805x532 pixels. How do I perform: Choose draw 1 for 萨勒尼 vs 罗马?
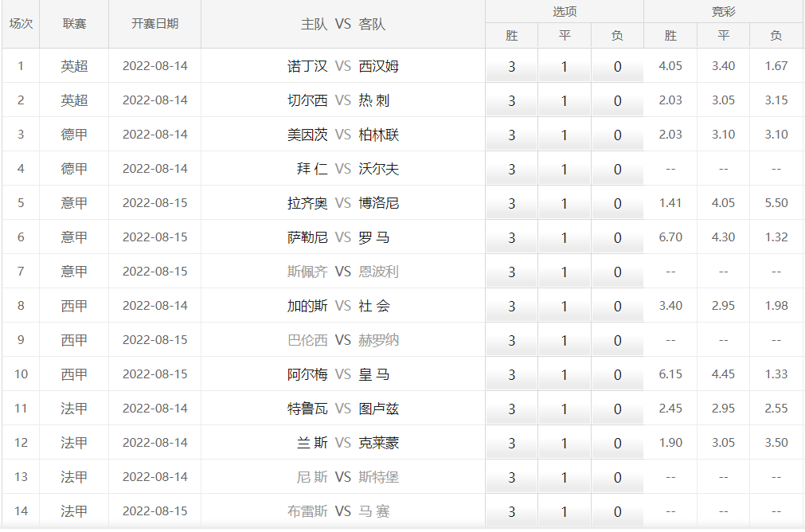(565, 238)
